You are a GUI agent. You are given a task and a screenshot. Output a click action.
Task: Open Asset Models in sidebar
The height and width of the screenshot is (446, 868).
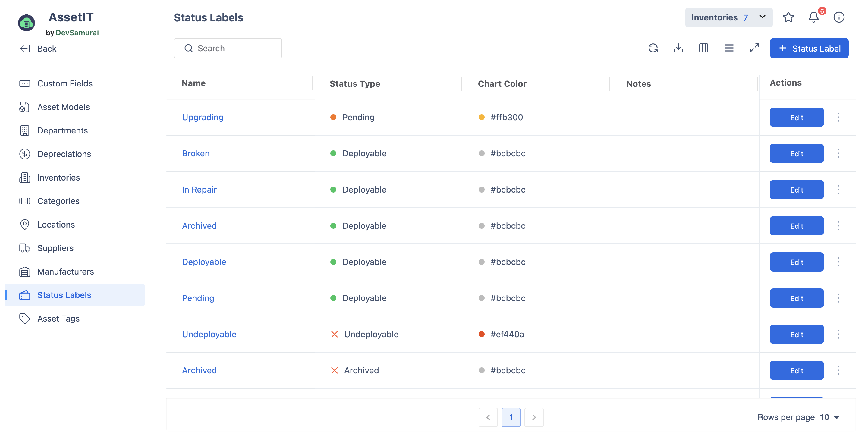[63, 107]
